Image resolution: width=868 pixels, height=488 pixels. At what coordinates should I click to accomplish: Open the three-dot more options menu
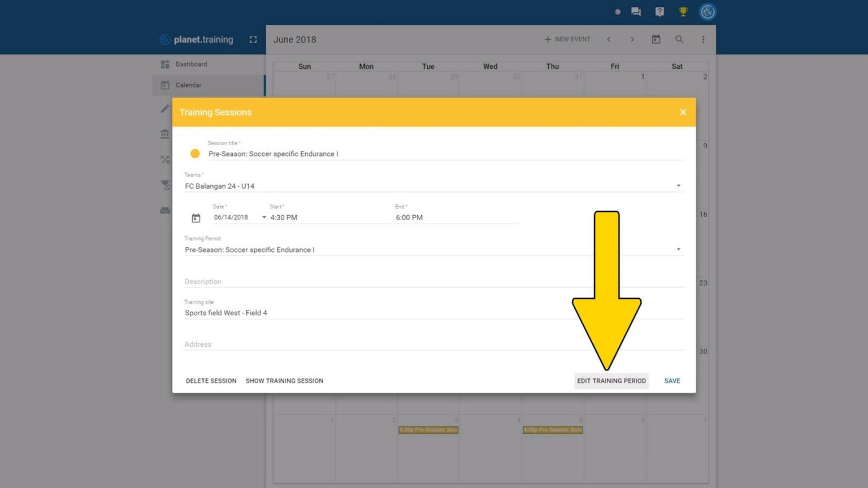pyautogui.click(x=703, y=40)
